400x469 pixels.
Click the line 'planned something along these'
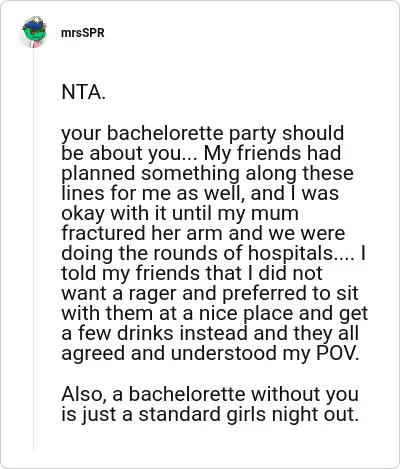pos(207,174)
